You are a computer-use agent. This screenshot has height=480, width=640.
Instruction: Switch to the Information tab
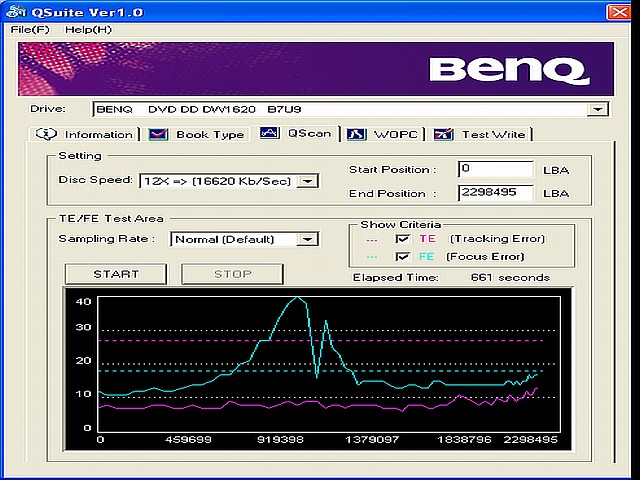[x=84, y=134]
